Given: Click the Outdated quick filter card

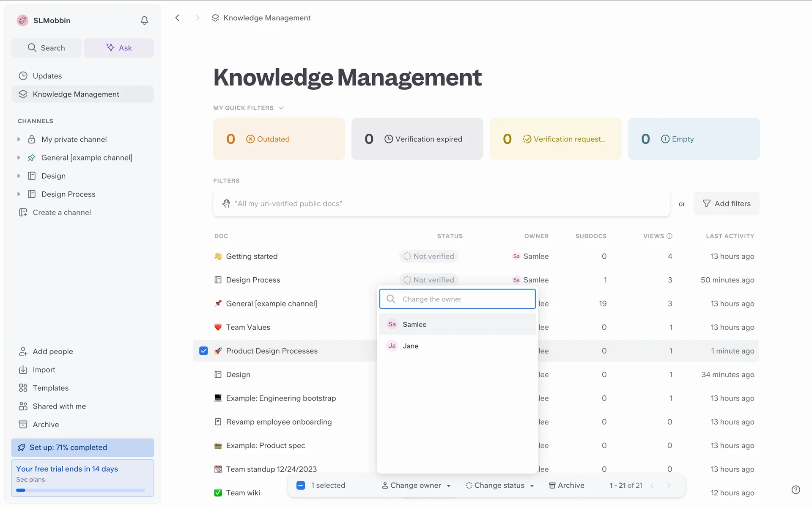Looking at the screenshot, I should [279, 139].
